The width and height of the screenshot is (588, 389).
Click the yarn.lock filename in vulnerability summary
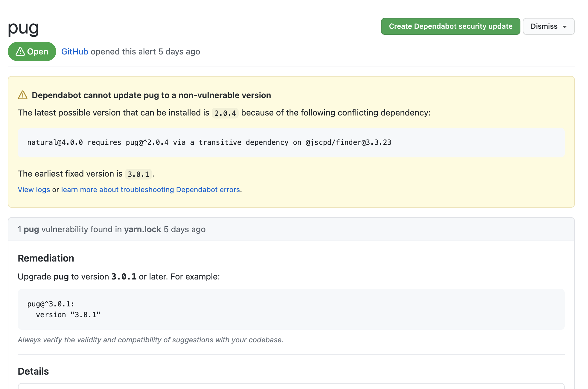[x=142, y=229]
